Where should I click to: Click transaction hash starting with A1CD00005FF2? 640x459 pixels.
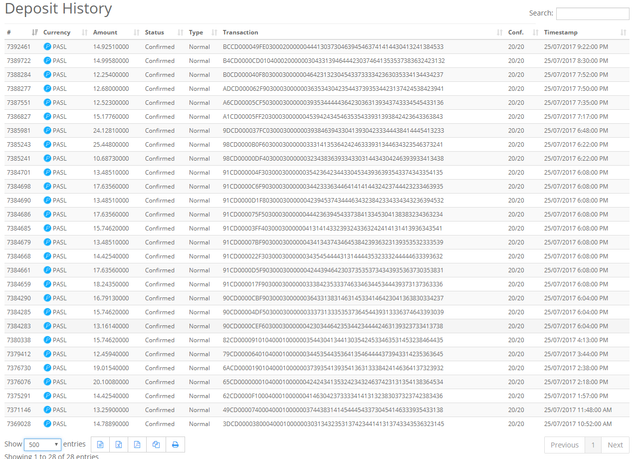[333, 116]
